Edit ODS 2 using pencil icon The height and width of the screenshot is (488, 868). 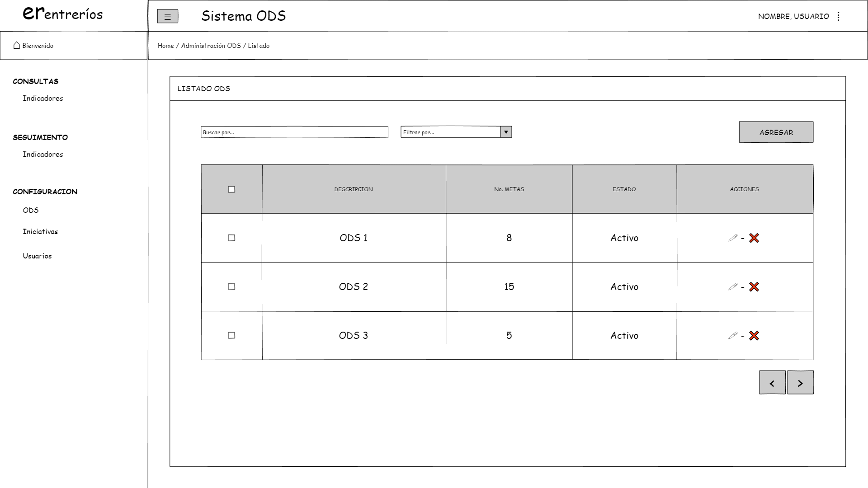733,287
